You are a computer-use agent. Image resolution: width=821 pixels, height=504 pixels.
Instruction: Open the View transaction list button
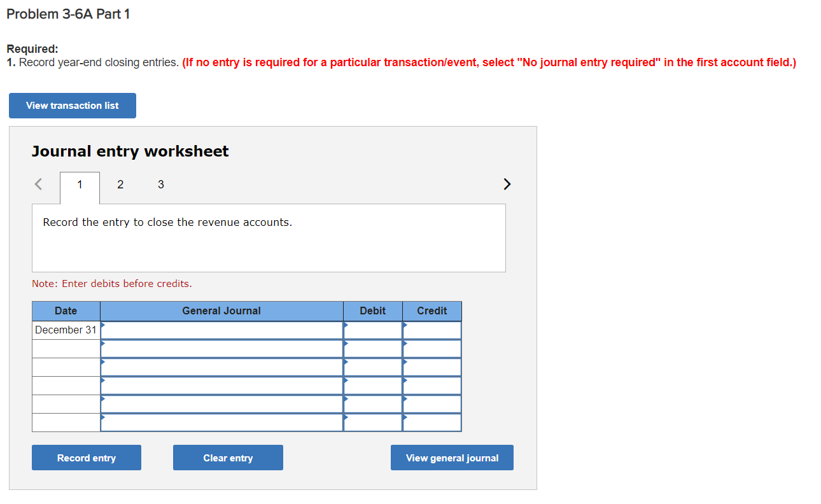click(x=73, y=106)
